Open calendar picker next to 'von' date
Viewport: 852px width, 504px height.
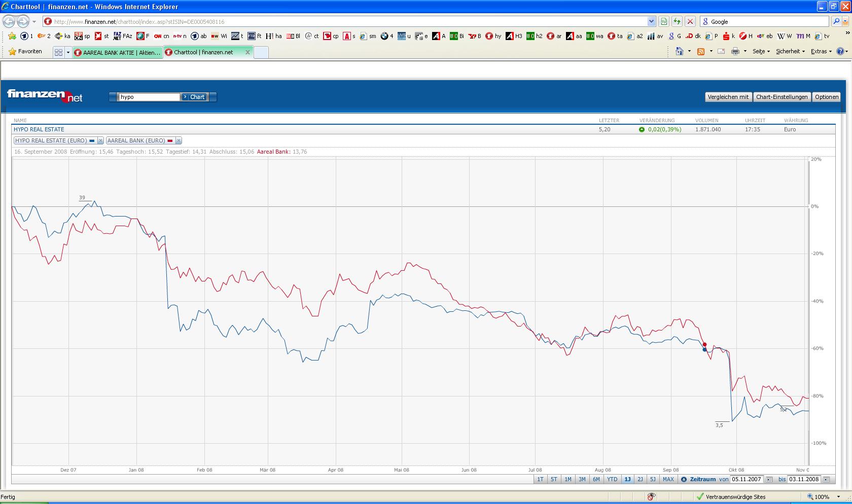click(769, 479)
